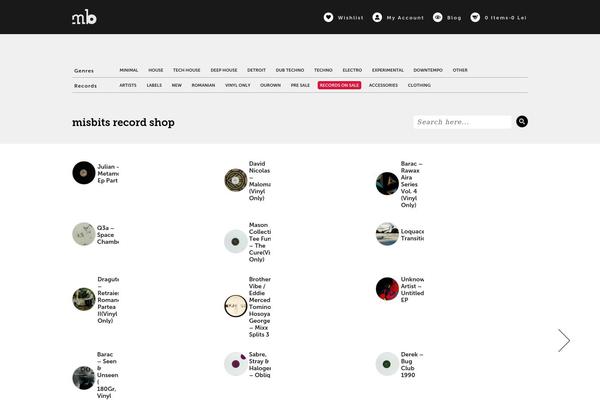Click the mb logo in header
The height and width of the screenshot is (400, 600).
pyautogui.click(x=84, y=17)
